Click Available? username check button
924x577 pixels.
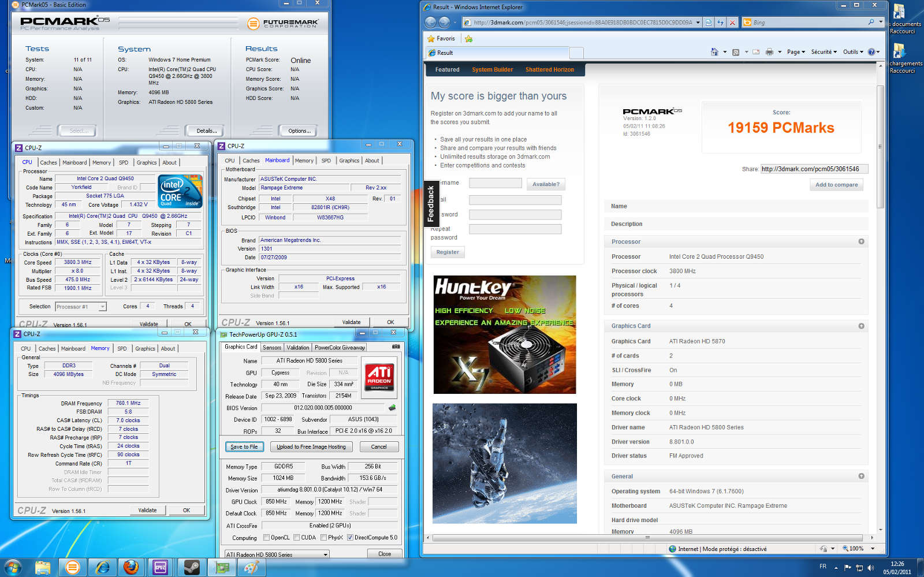(x=546, y=184)
